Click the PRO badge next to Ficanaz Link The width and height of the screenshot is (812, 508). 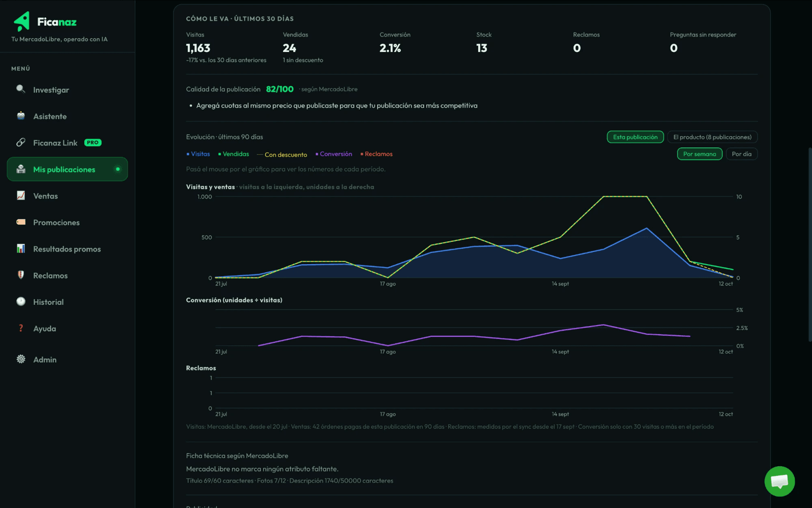point(93,143)
